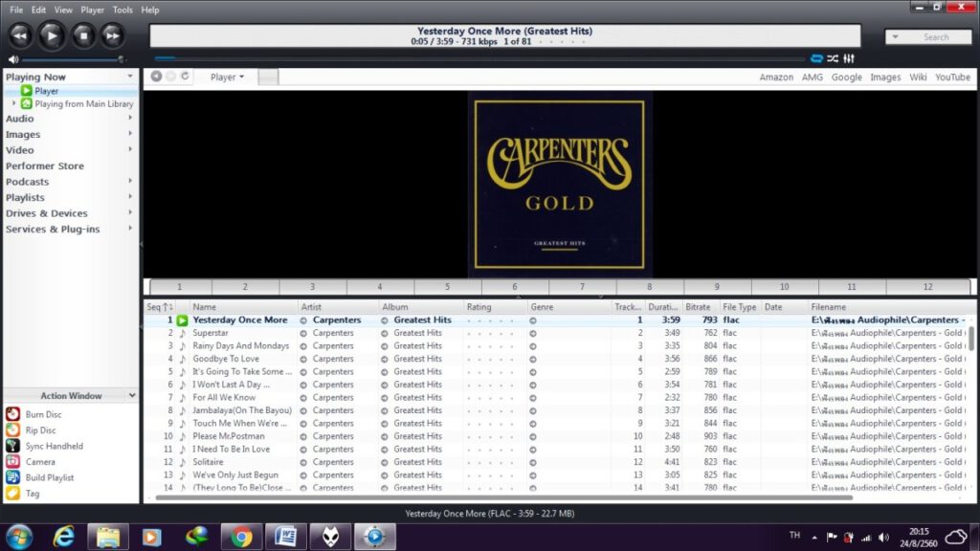Viewport: 980px width, 551px height.
Task: Click the artist link icon in the Superstar row
Action: click(x=303, y=334)
